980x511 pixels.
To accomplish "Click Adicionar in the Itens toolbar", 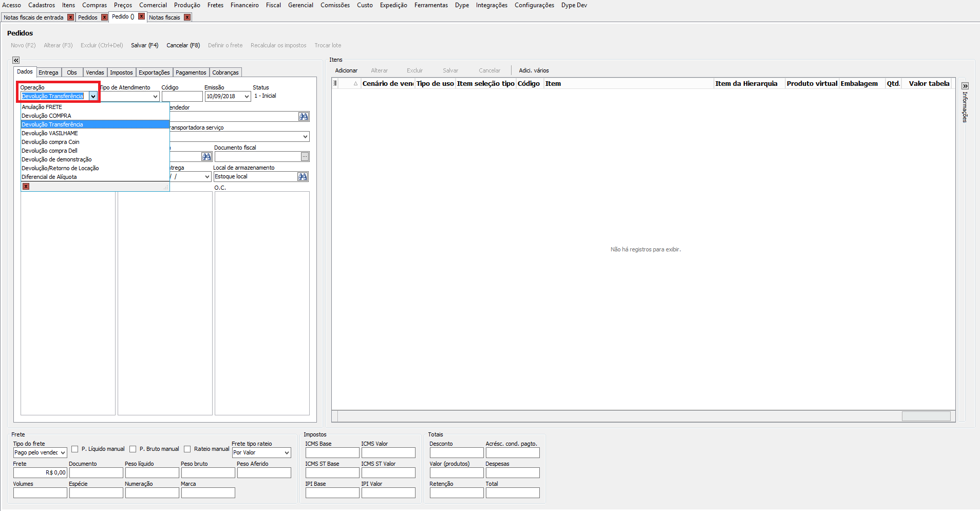I will (x=346, y=70).
